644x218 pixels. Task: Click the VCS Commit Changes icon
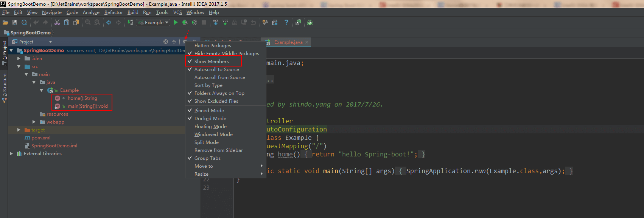pyautogui.click(x=225, y=23)
